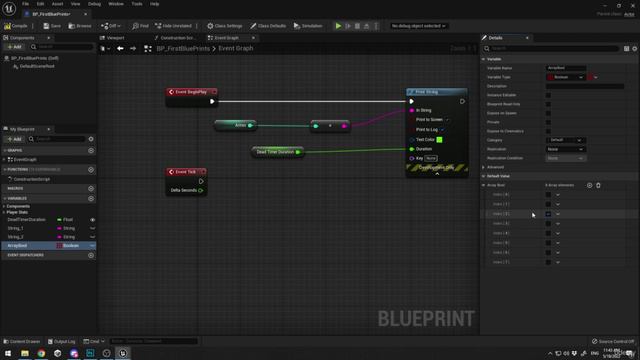The width and height of the screenshot is (640, 360).
Task: Start play with green Play button
Action: click(338, 26)
